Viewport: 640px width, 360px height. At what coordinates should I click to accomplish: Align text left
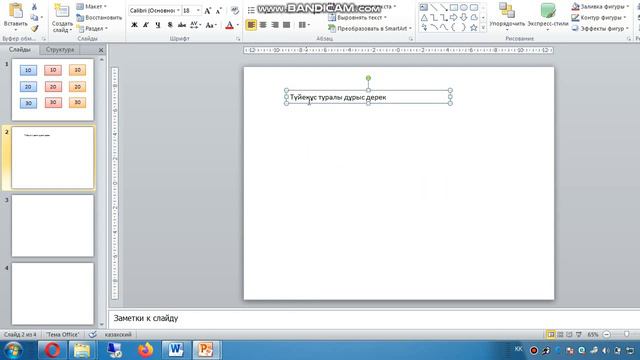pos(251,25)
